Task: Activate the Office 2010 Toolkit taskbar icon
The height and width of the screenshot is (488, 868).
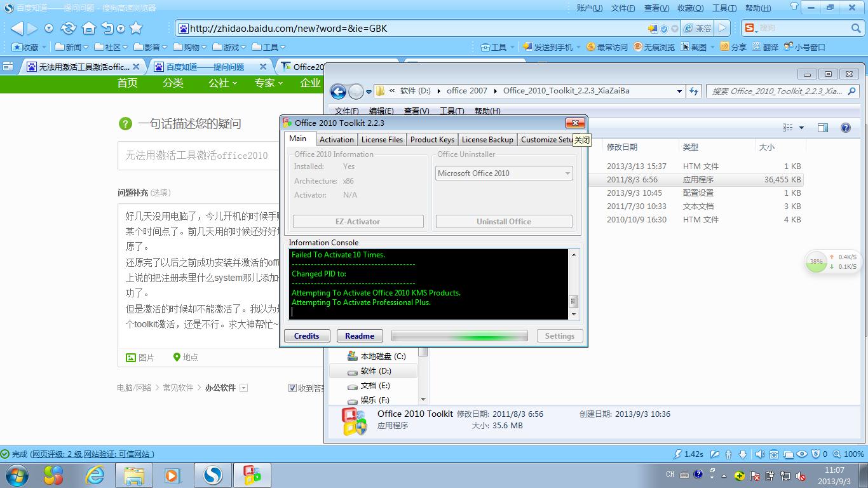Action: pyautogui.click(x=252, y=475)
